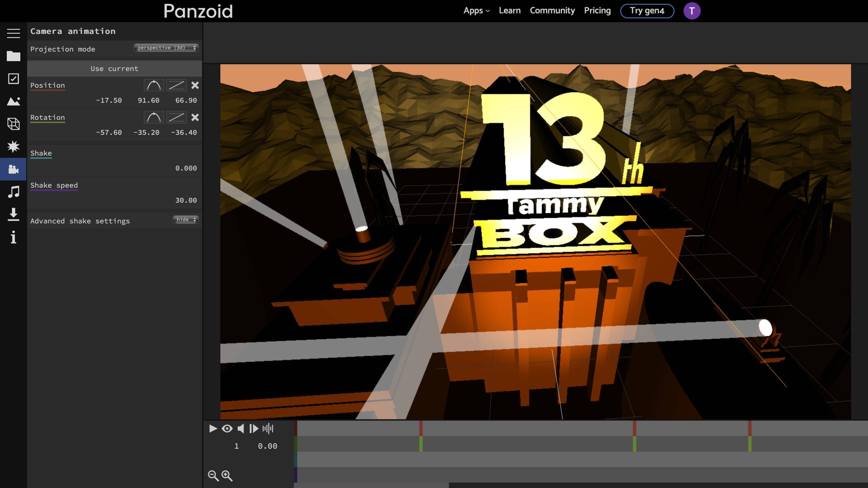The height and width of the screenshot is (488, 868).
Task: Open the background mountain icon panel
Action: (x=13, y=101)
